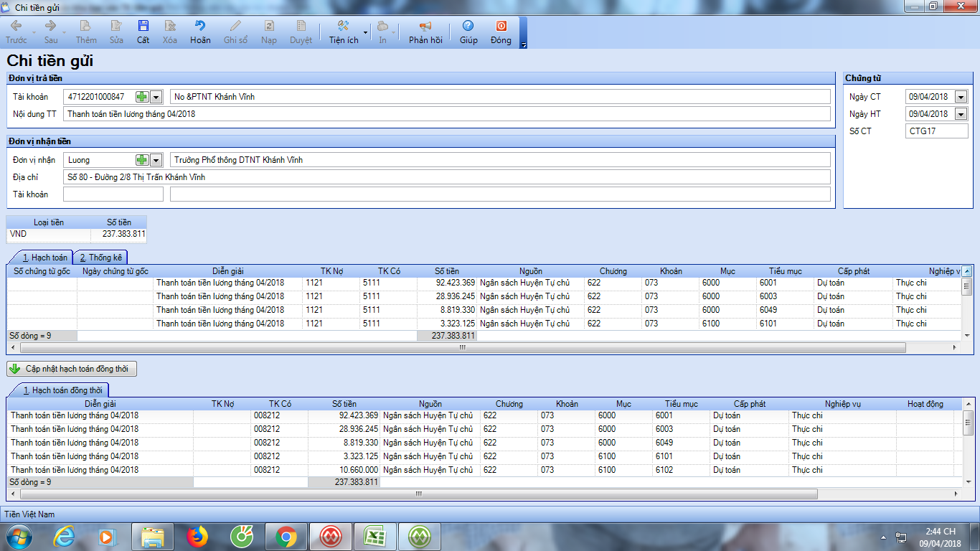
Task: Switch to the Hạch toán tab
Action: coord(44,258)
